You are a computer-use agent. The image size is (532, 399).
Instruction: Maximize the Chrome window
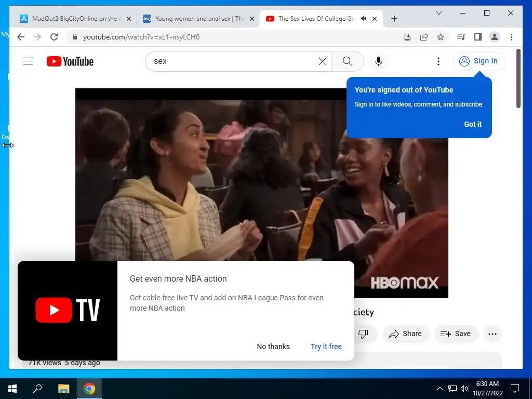(x=486, y=13)
